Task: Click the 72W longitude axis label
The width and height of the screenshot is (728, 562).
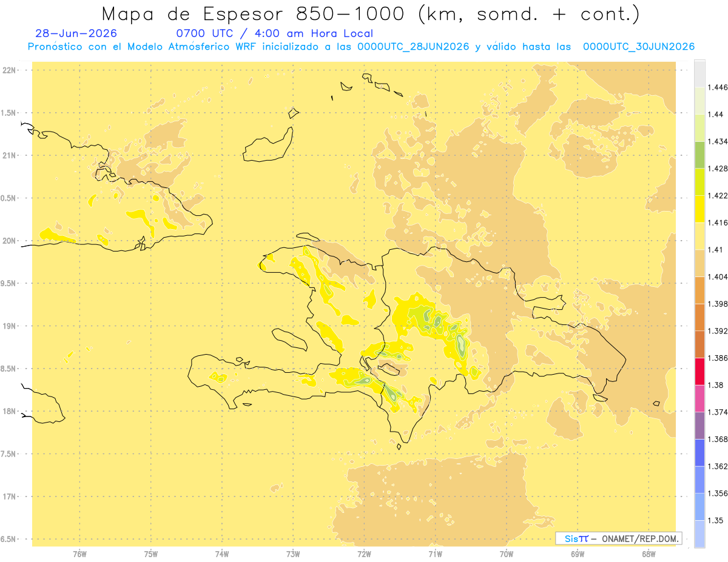Action: tap(364, 554)
